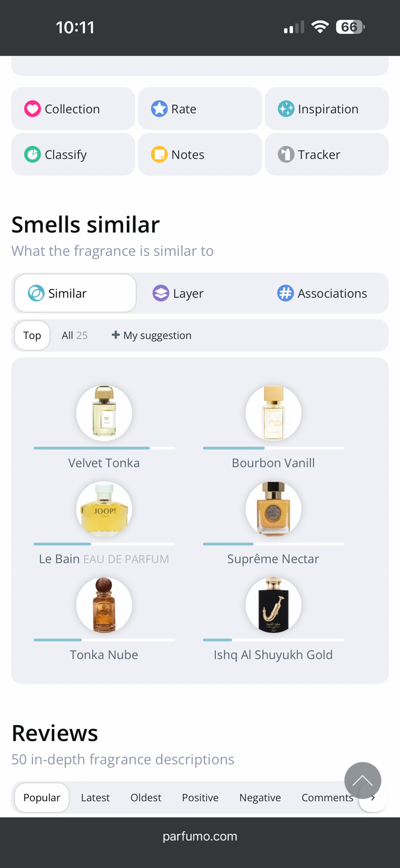This screenshot has width=400, height=868.
Task: Tap the green Classify chart icon
Action: point(32,154)
